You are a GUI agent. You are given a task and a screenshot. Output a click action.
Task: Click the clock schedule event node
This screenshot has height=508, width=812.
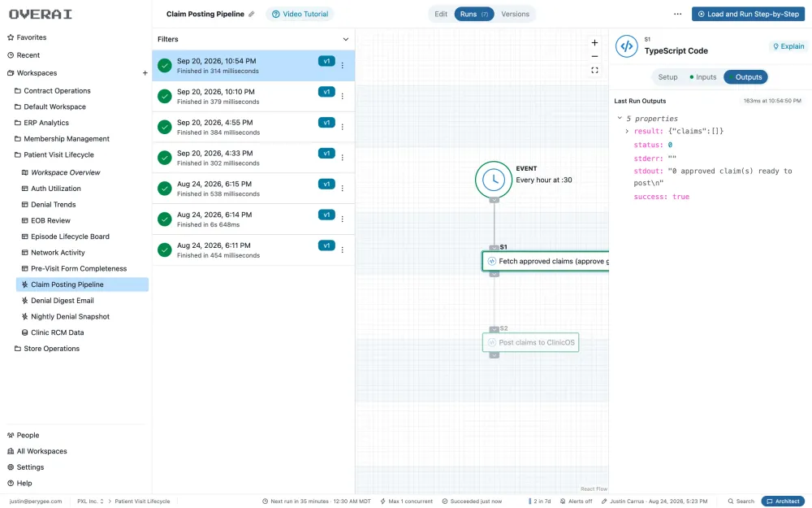494,180
